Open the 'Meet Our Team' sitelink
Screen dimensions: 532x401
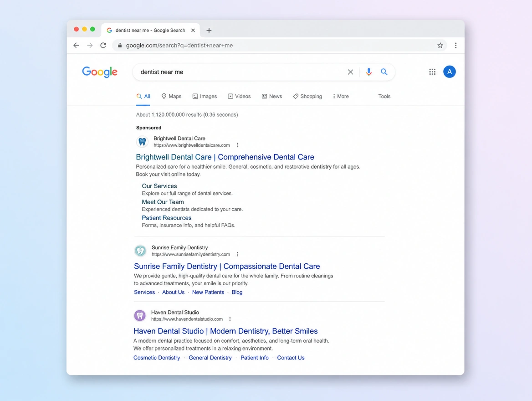coord(163,202)
